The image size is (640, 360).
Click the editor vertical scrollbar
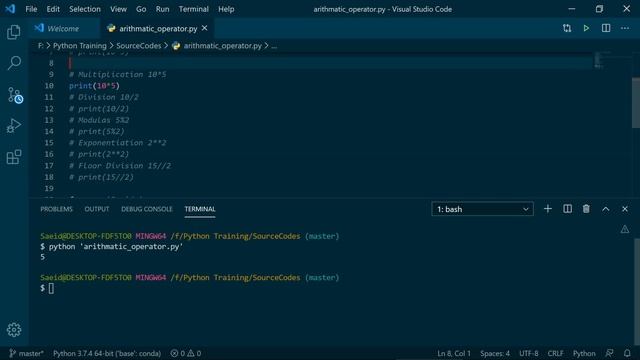tap(636, 103)
